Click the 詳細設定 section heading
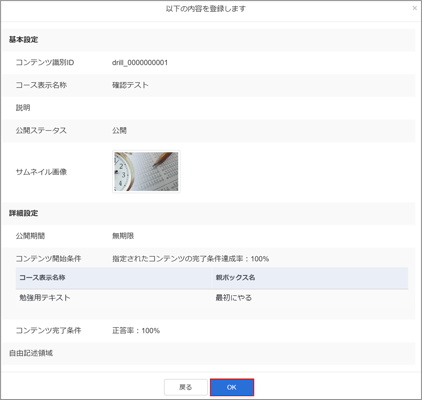422x400 pixels. [x=23, y=213]
